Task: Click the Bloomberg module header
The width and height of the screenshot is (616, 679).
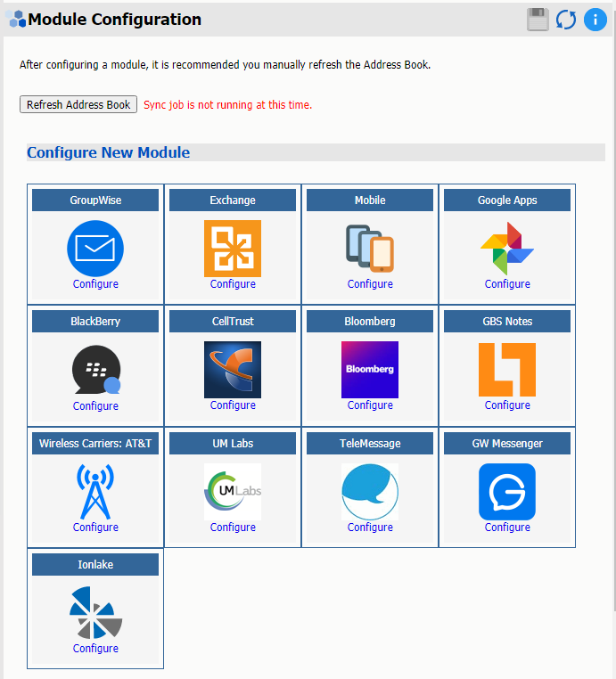Action: (x=370, y=322)
